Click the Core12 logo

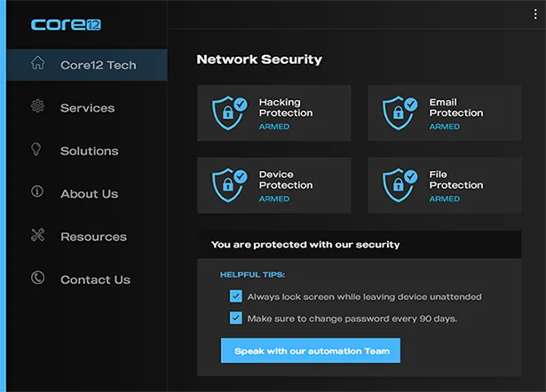(67, 24)
